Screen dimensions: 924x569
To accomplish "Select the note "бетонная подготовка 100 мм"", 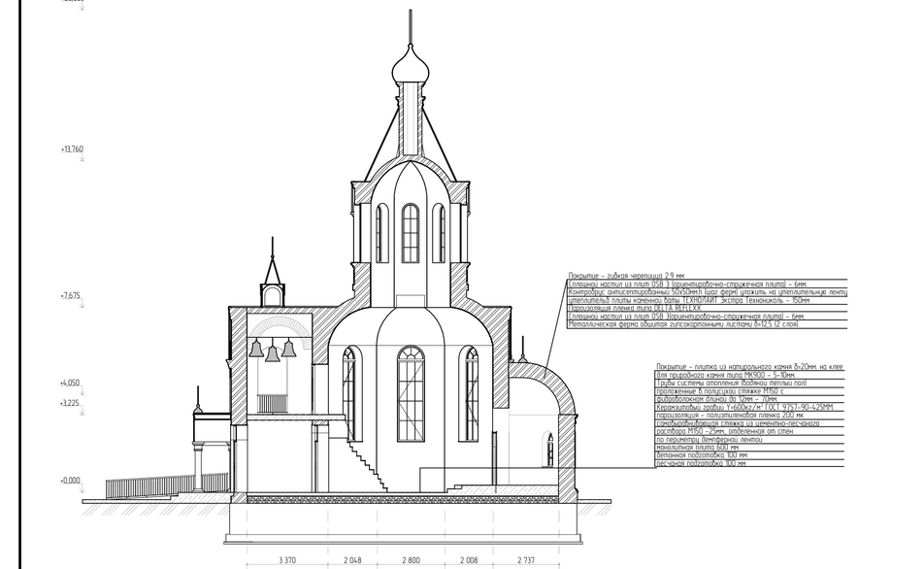I will coord(701,455).
